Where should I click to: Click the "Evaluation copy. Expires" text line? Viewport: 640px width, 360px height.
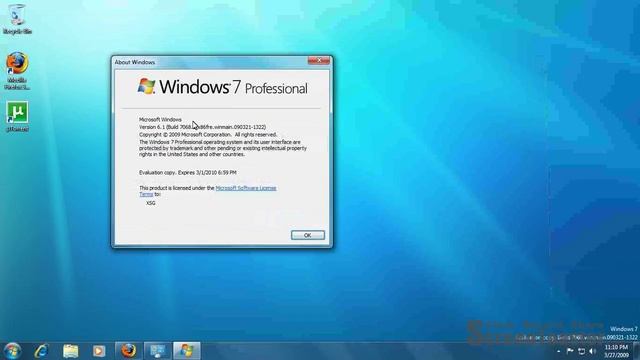click(188, 173)
